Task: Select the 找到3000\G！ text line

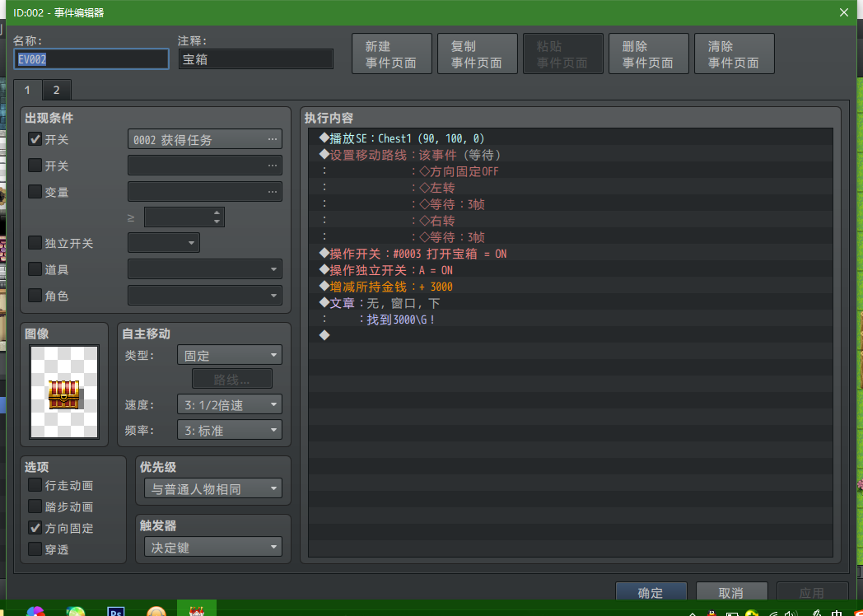Action: [571, 320]
